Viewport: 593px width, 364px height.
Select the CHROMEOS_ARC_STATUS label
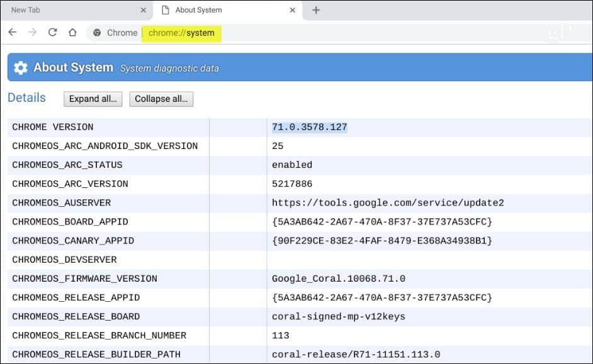tap(67, 165)
